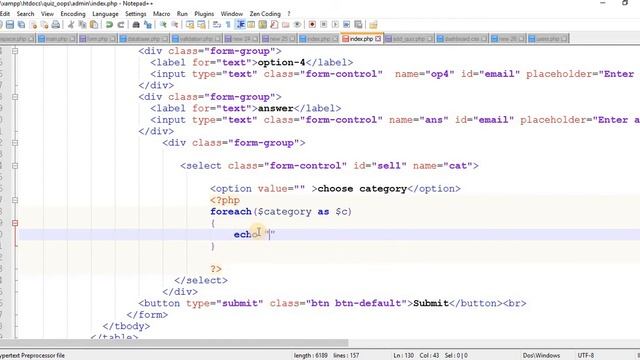Click the green Undo arrow icon
The height and width of the screenshot is (360, 640).
coord(109,24)
